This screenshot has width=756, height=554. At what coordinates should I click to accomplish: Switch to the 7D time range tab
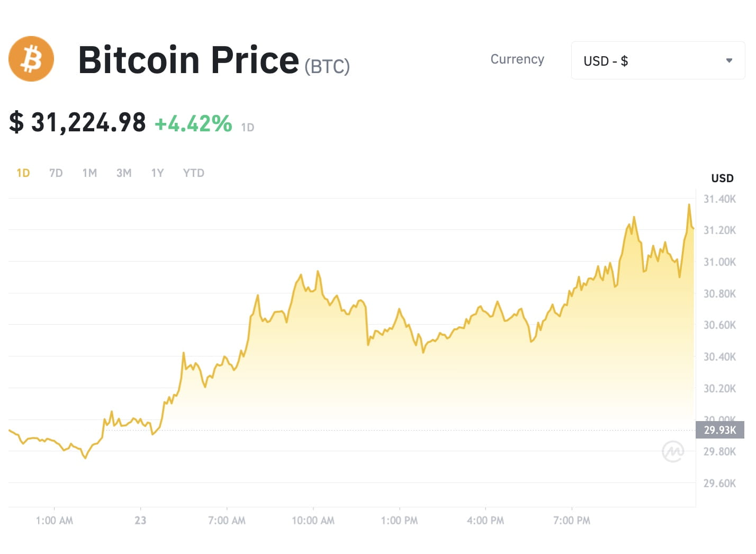(x=55, y=173)
